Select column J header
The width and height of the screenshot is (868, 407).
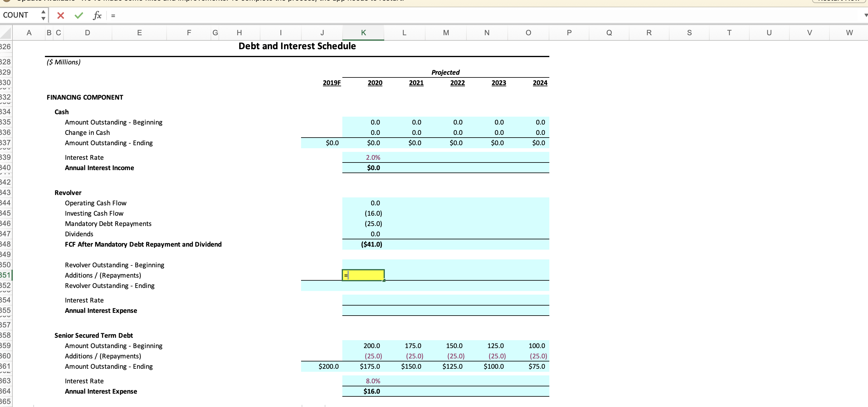[x=322, y=33]
